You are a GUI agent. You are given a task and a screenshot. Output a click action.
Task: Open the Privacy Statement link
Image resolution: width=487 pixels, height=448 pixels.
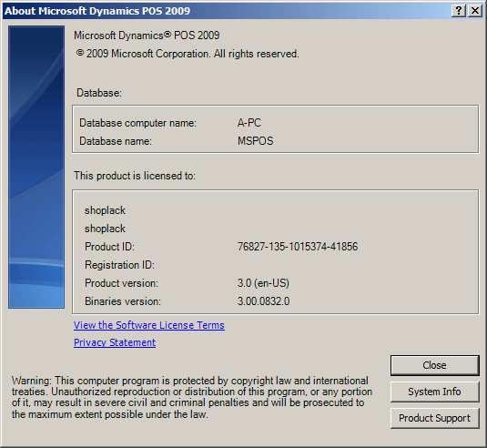pos(115,342)
